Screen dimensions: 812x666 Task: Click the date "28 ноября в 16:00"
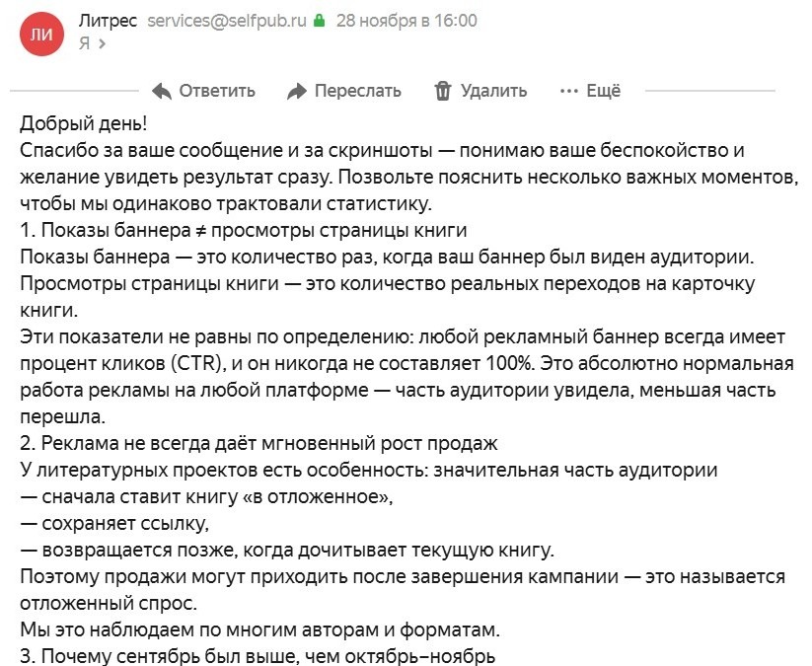[406, 20]
